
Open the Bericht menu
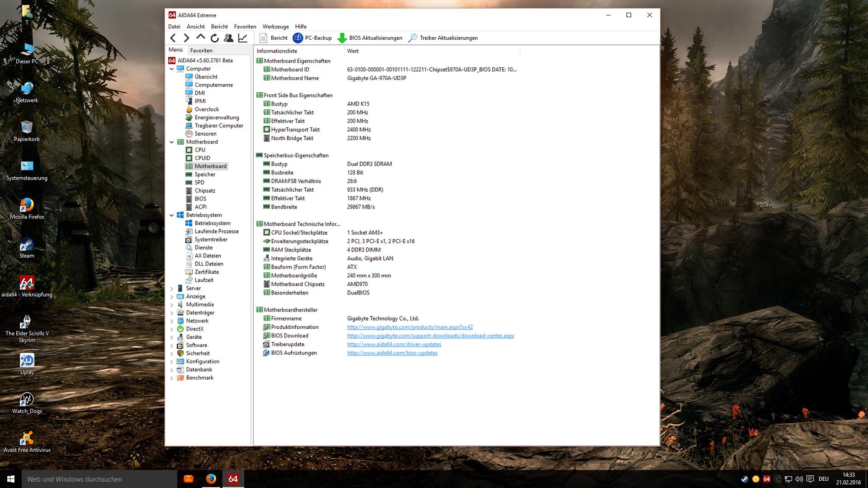[x=219, y=27]
